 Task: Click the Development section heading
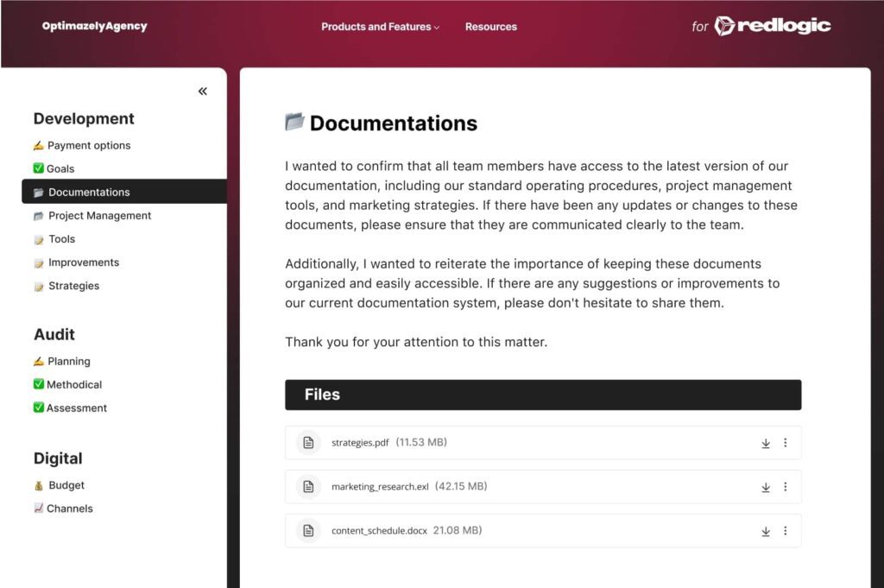[84, 118]
